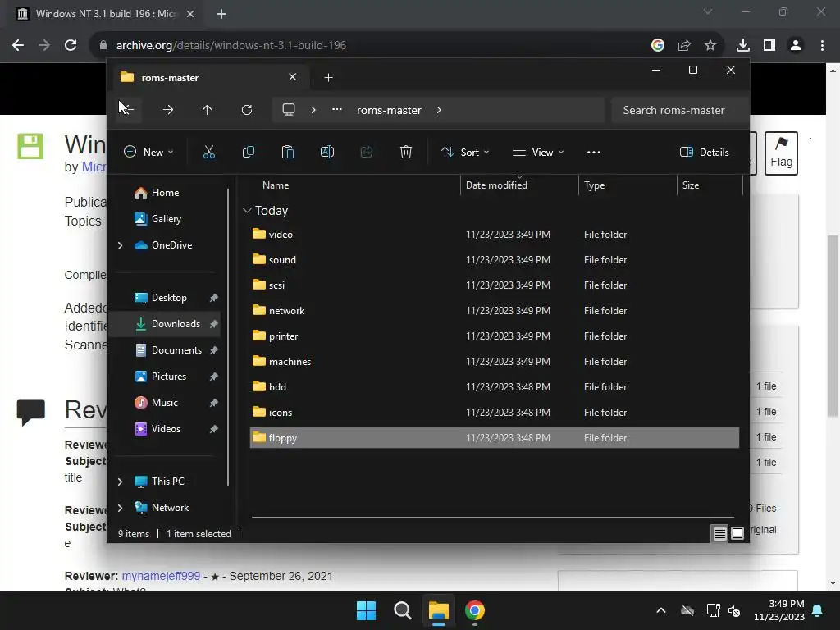Expand Network tree node
840x630 pixels.
120,508
